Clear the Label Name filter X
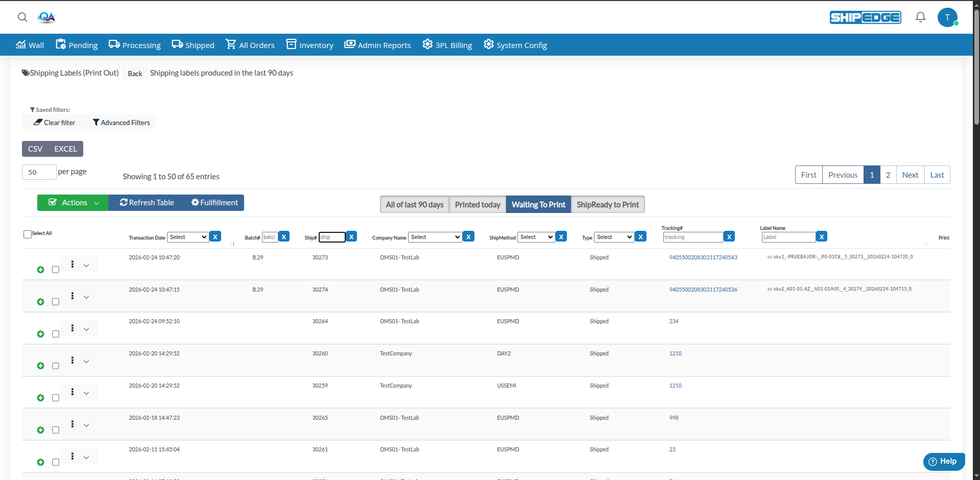 point(821,236)
